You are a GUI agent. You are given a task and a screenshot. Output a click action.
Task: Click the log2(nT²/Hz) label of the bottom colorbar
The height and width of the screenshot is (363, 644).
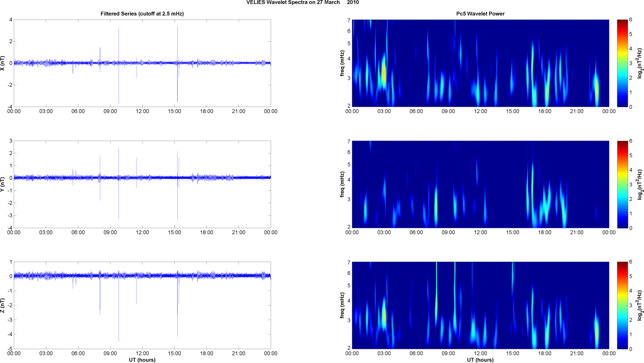[x=640, y=305]
